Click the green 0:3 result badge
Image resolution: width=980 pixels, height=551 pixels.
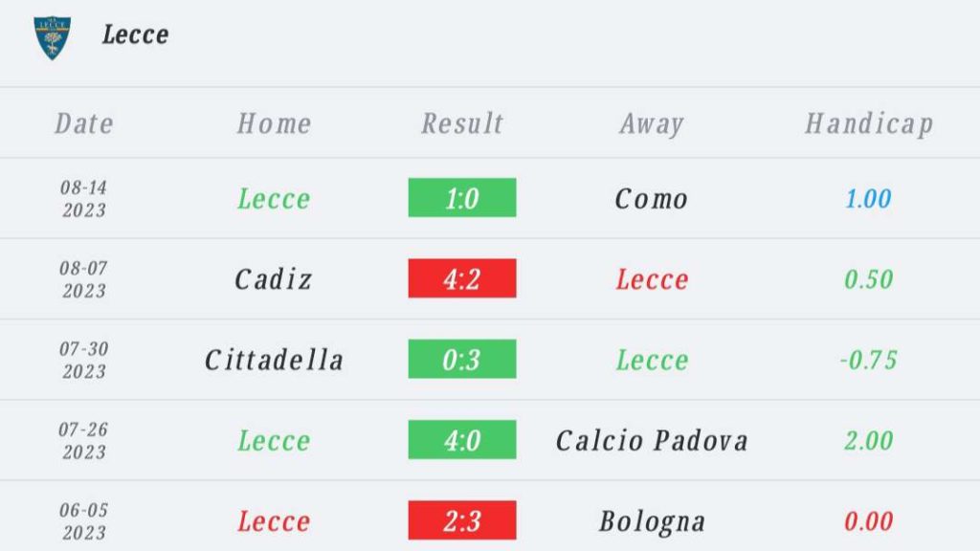462,360
